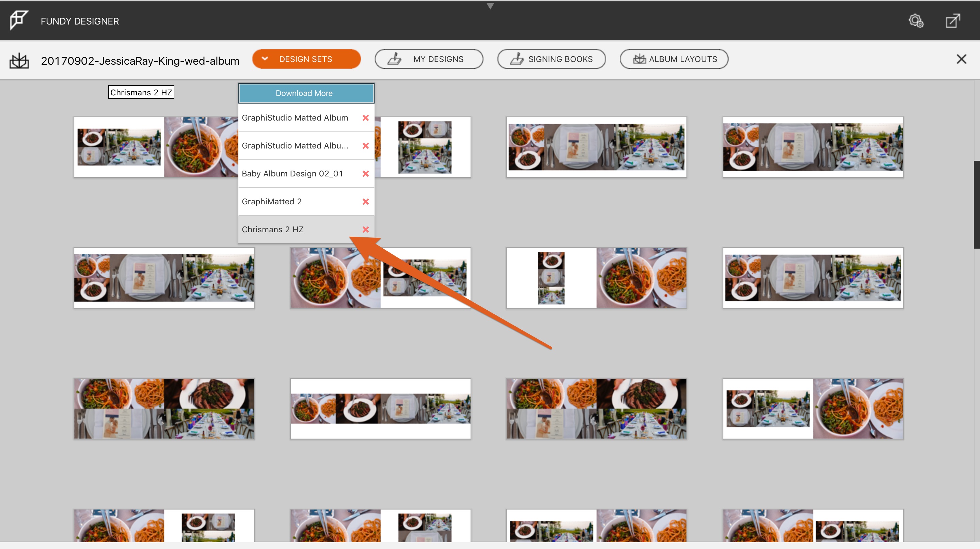Open Signing Books tab
The width and height of the screenshot is (980, 549).
(551, 59)
